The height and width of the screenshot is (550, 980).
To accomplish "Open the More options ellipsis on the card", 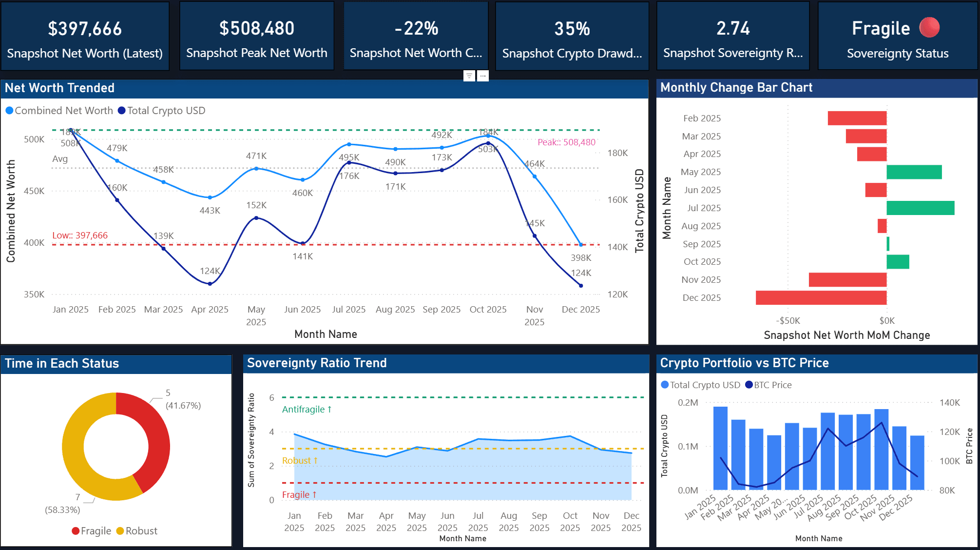I will [x=482, y=76].
